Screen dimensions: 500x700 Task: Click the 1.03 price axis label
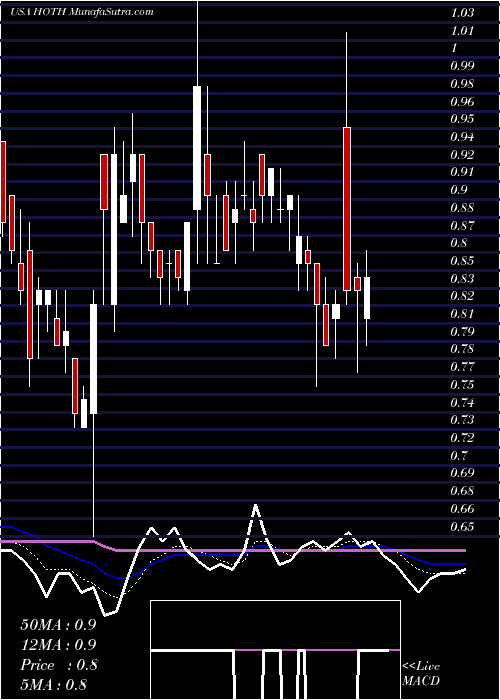pos(462,13)
